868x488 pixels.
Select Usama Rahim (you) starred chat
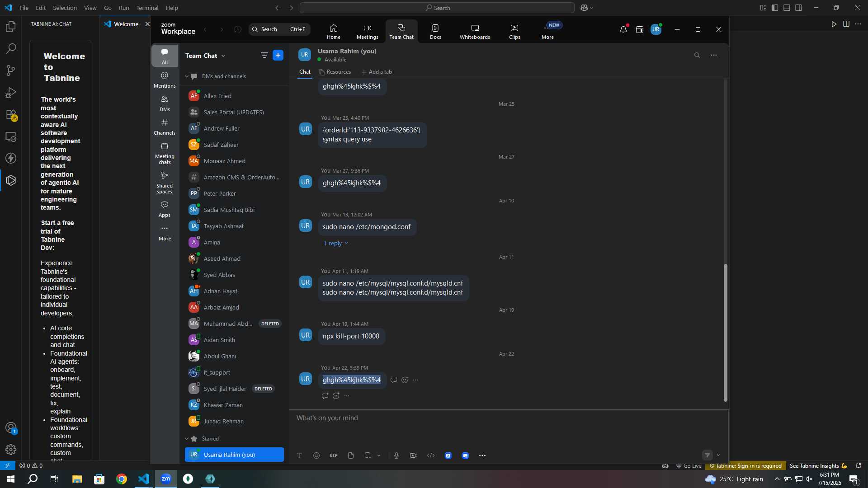[234, 455]
